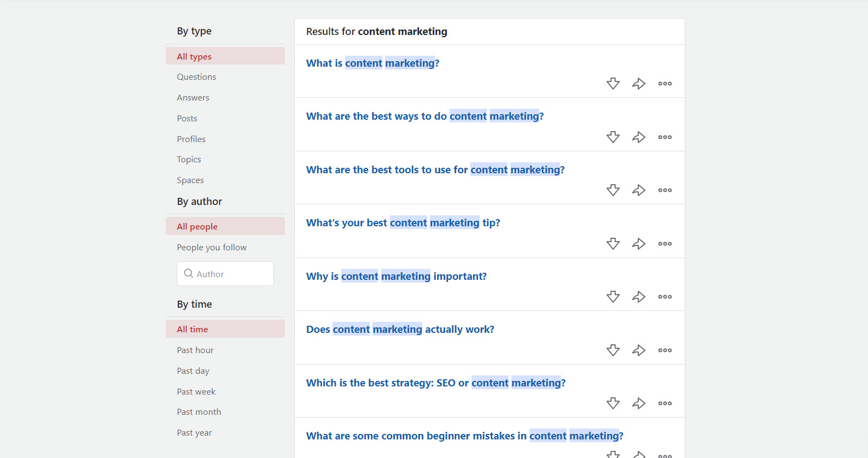Open more options for 'SEO or content marketing' question
Screen dimensions: 868x458
665,403
